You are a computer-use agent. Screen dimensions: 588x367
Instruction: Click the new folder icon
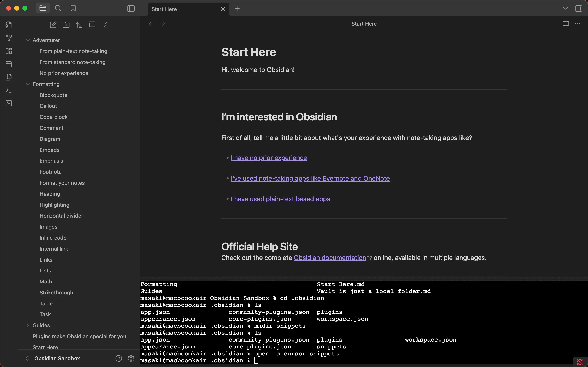(66, 25)
